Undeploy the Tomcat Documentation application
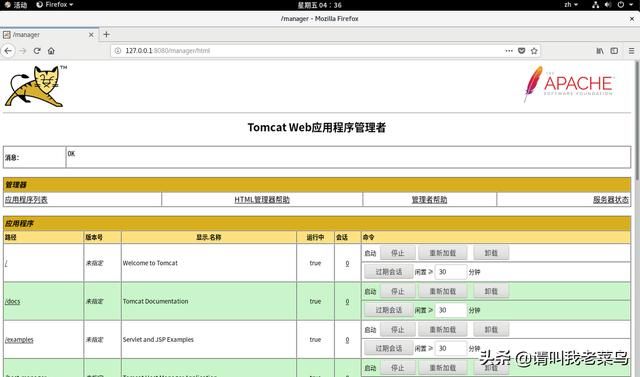Screen dimensions: 640x377 (x=491, y=291)
